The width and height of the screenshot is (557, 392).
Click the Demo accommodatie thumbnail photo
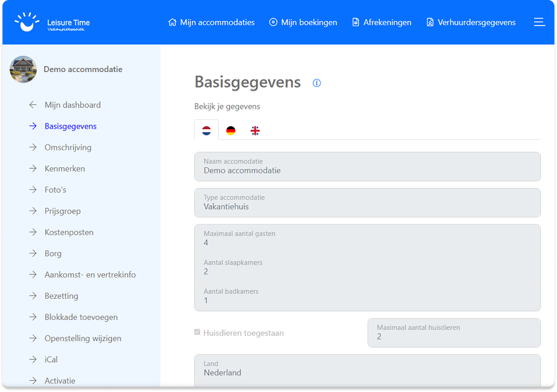pyautogui.click(x=23, y=69)
